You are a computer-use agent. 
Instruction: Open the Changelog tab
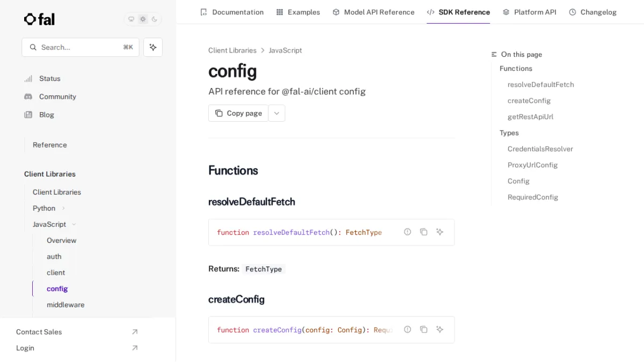(x=592, y=12)
